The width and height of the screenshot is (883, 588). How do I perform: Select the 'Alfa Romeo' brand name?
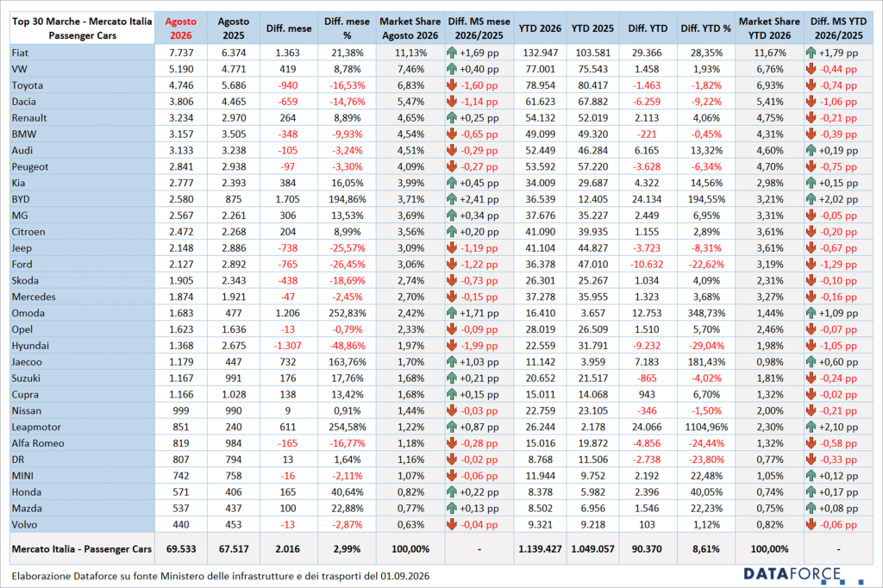[38, 443]
